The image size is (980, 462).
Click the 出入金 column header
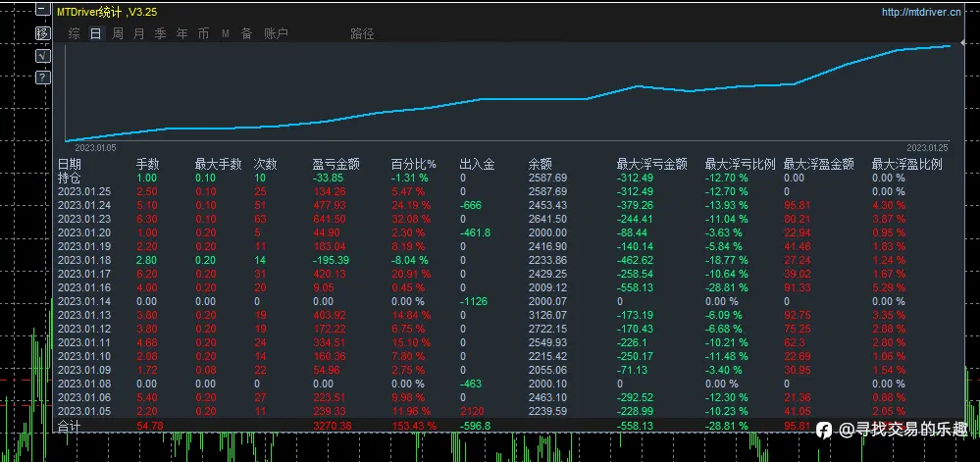(477, 165)
